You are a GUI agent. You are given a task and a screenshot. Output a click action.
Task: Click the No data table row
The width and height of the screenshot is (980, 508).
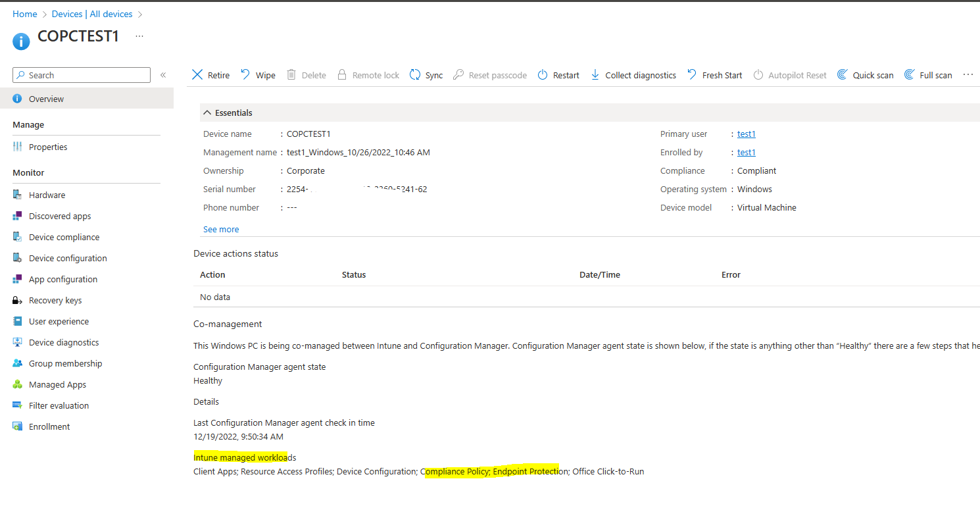tap(587, 297)
